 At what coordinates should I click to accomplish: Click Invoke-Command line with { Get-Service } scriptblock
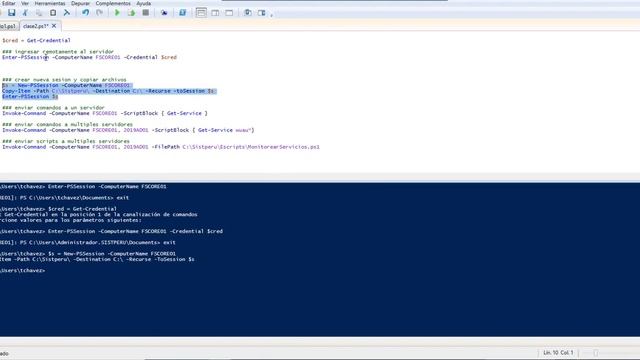coord(105,113)
